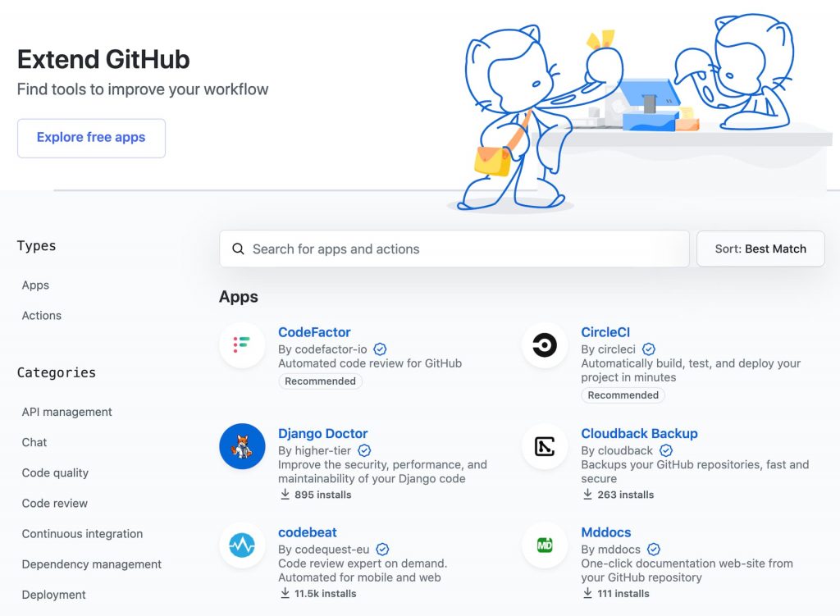Open the Django Doctor app link
Screen dimensions: 840x616
323,433
